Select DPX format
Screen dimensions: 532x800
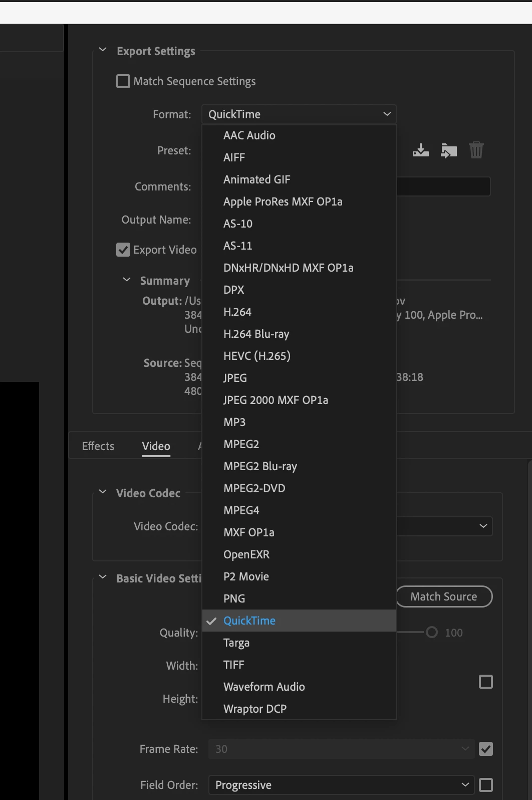[299, 290]
